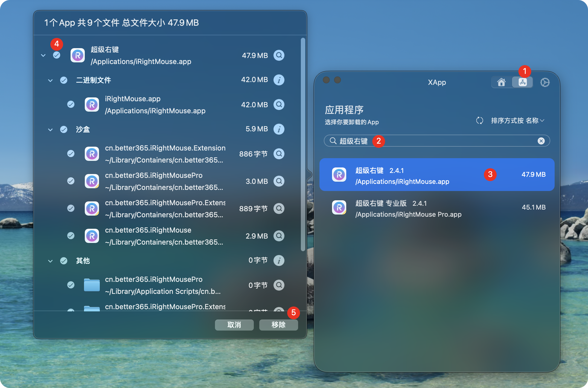
Task: Uncheck the 沙盒 group checkbox
Action: coord(64,129)
